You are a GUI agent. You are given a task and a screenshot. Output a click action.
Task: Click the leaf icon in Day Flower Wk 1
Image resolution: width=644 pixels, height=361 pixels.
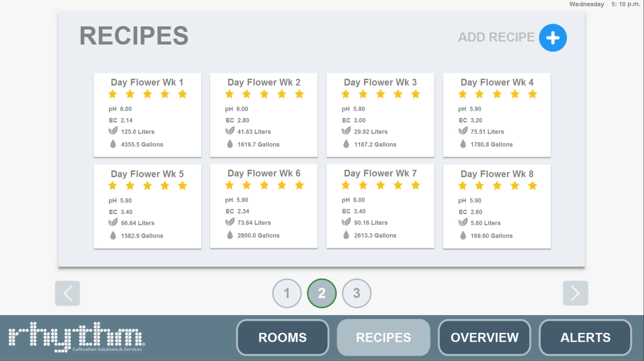(x=113, y=131)
